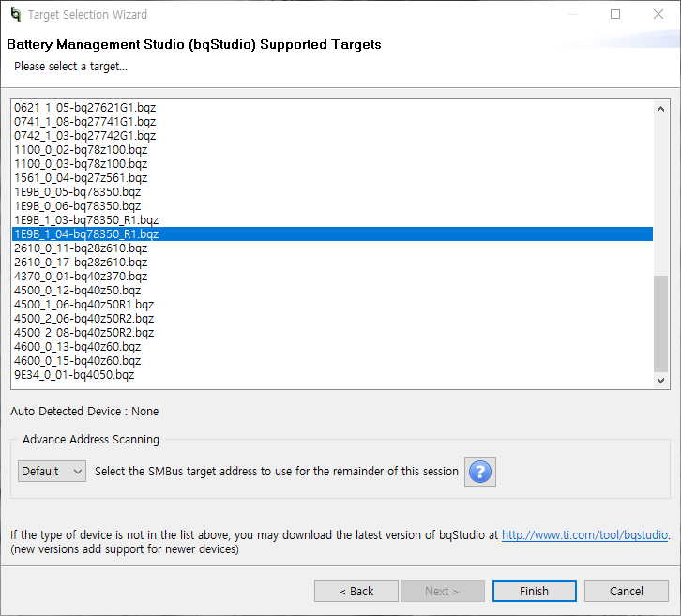Pick the 1E9B_0_06-bq78350.bqz entry
Image resolution: width=681 pixels, height=616 pixels.
[x=332, y=205]
